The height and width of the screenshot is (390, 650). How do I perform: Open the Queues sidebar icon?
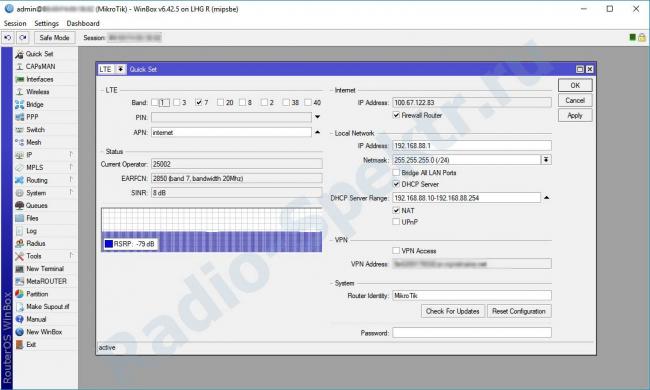coord(19,206)
